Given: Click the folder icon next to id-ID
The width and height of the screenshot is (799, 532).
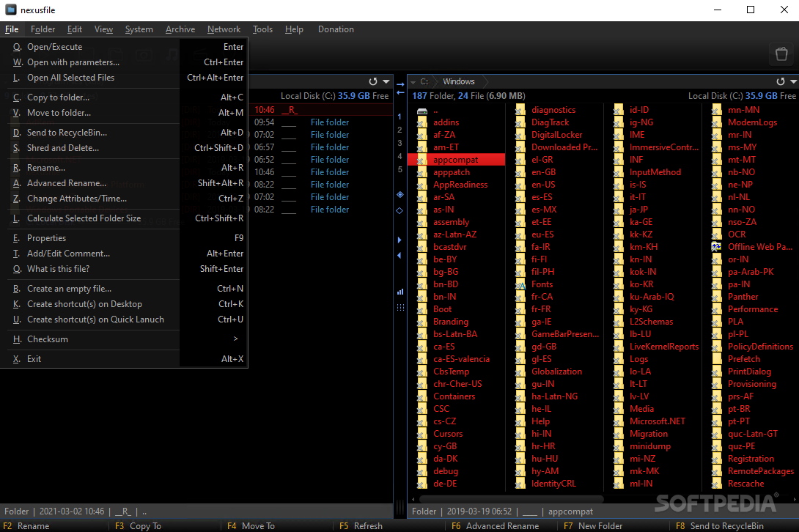Looking at the screenshot, I should [618, 110].
